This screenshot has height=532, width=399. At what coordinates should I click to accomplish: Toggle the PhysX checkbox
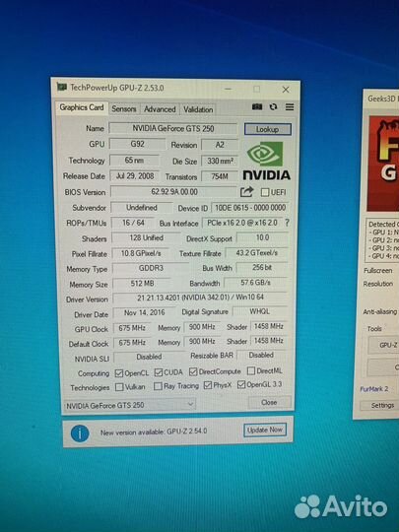208,385
